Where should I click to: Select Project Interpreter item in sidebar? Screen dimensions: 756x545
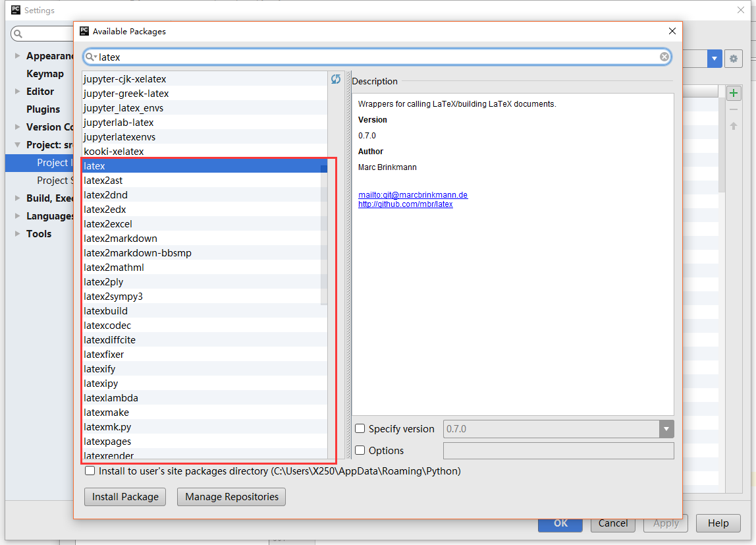[40, 163]
